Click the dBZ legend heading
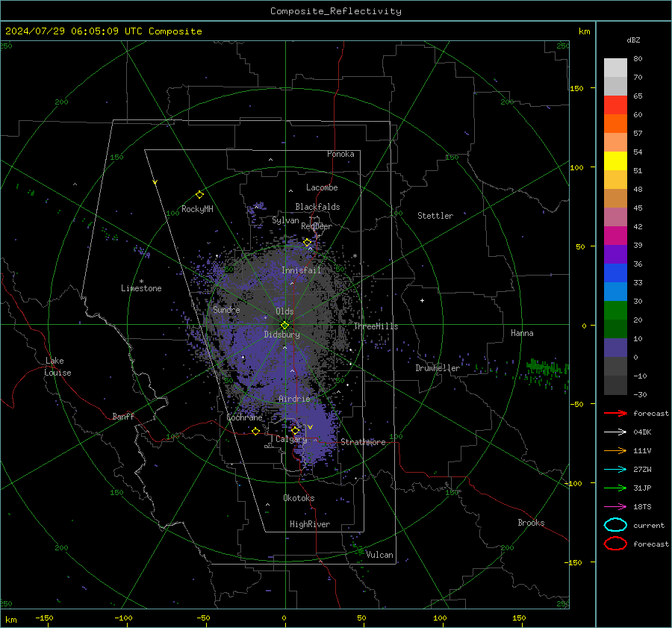The height and width of the screenshot is (628, 672). click(633, 40)
